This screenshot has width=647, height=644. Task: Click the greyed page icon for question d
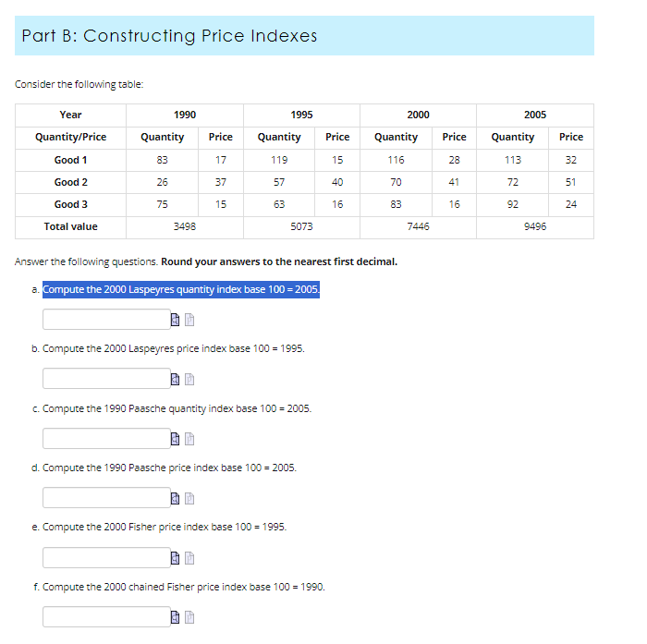coord(189,498)
